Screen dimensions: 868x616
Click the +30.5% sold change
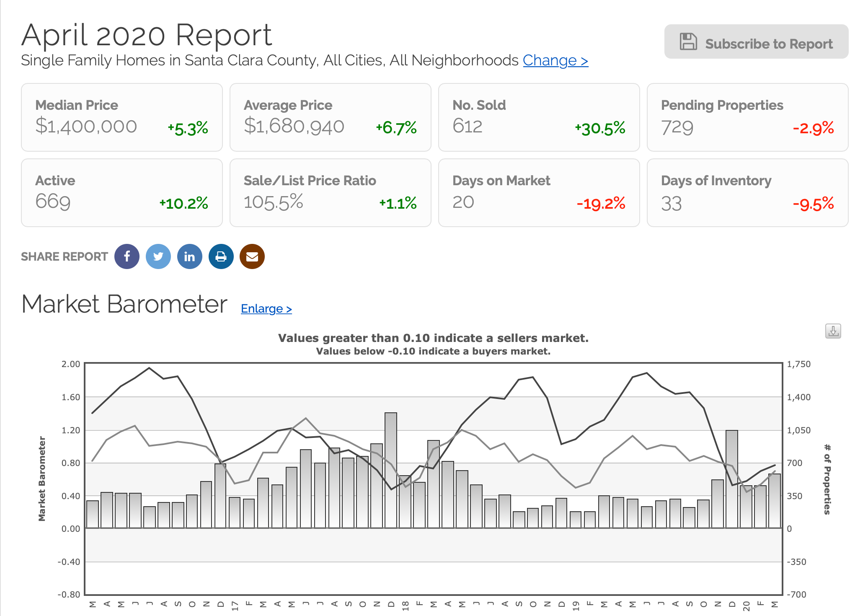tap(600, 128)
